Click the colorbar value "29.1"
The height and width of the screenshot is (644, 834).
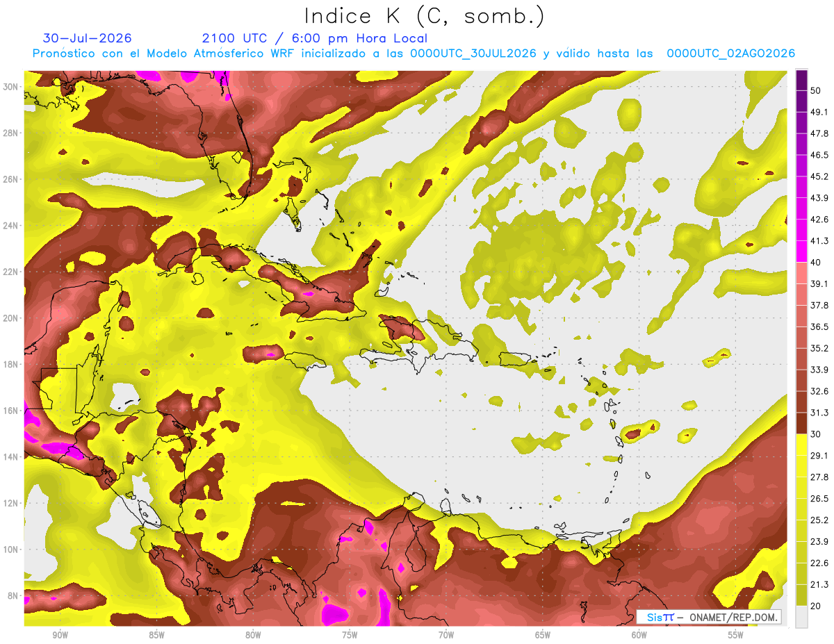tap(820, 455)
